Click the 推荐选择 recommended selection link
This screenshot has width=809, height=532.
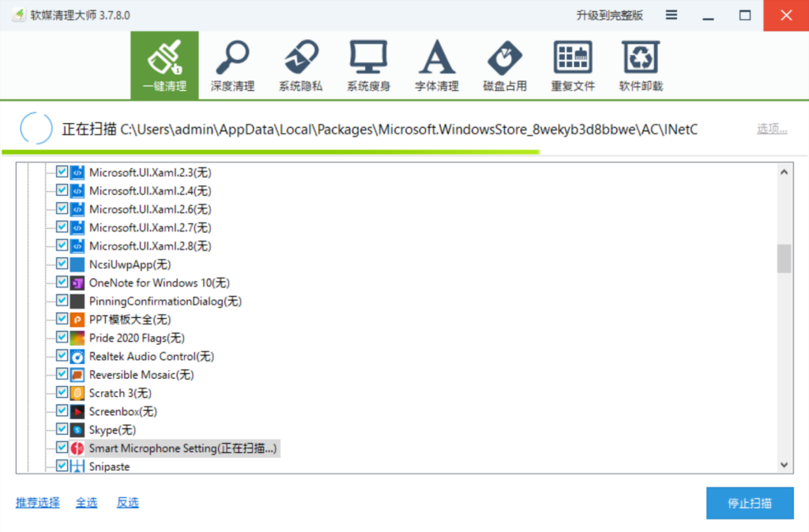pyautogui.click(x=37, y=503)
